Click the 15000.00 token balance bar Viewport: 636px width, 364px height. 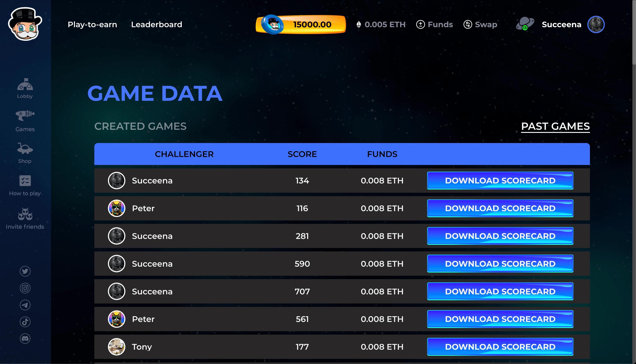pos(301,24)
